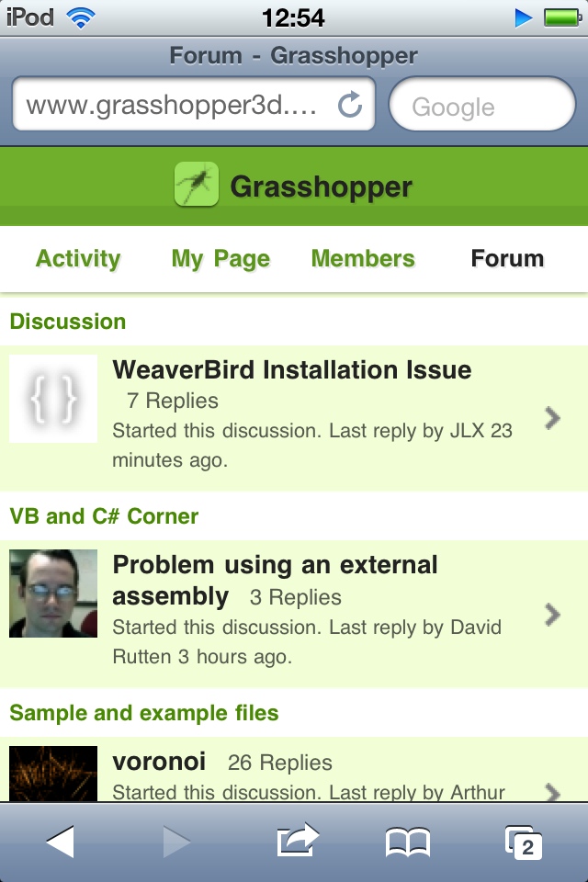The image size is (588, 882).
Task: Open the Safari share menu icon
Action: 297,841
